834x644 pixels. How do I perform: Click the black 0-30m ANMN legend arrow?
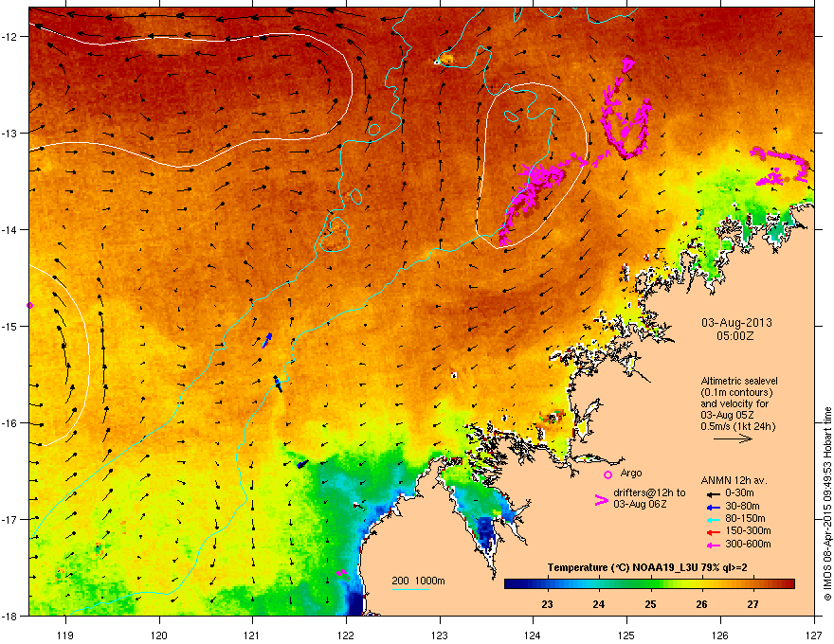point(712,493)
